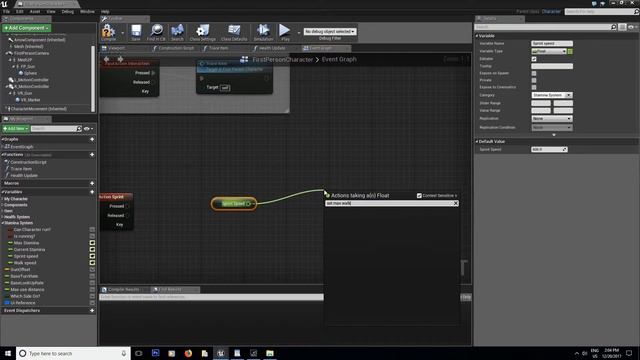
Task: Open the Play options dropdown arrow
Action: pyautogui.click(x=298, y=33)
